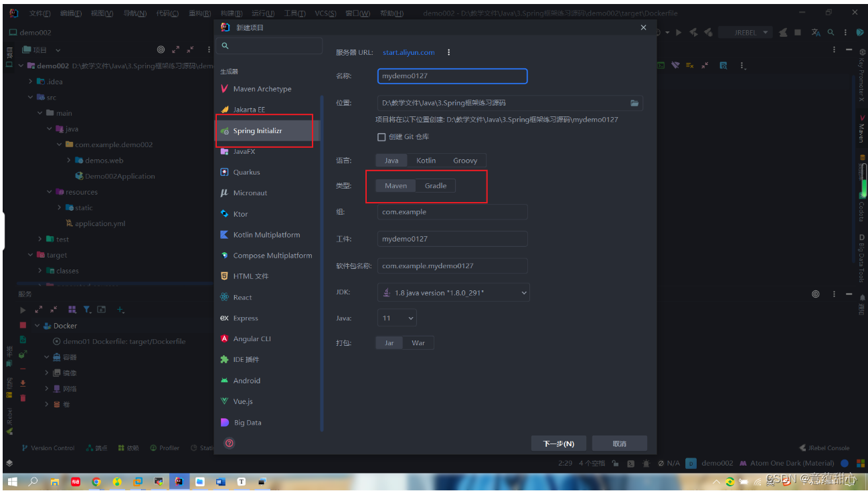
Task: Open JREBEL run configuration dropdown
Action: (x=745, y=32)
